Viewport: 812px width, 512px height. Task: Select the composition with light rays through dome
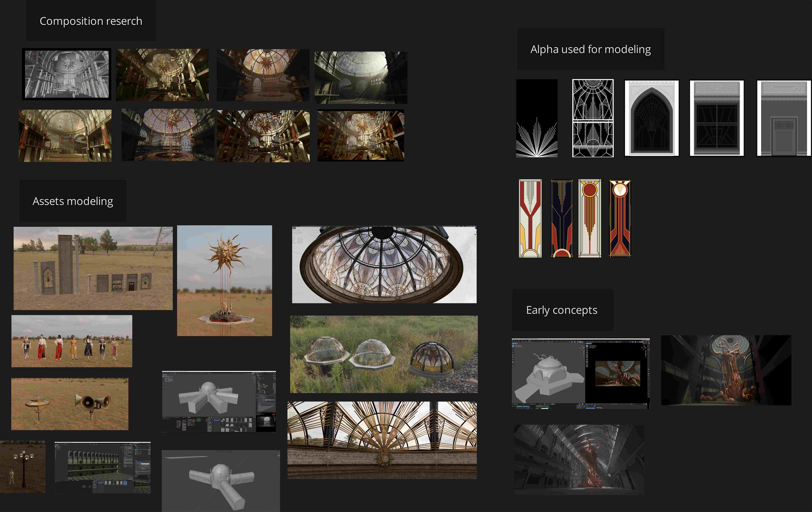tap(361, 77)
